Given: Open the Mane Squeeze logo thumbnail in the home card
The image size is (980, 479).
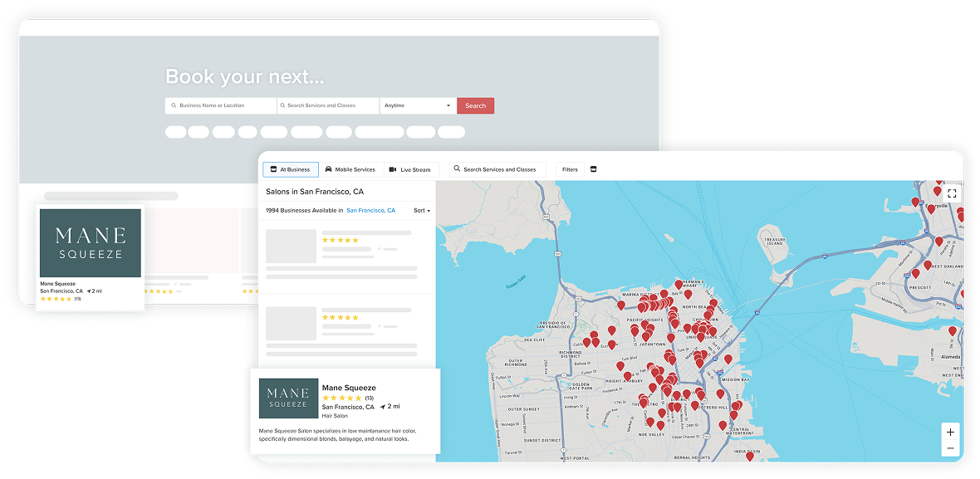Looking at the screenshot, I should point(91,243).
